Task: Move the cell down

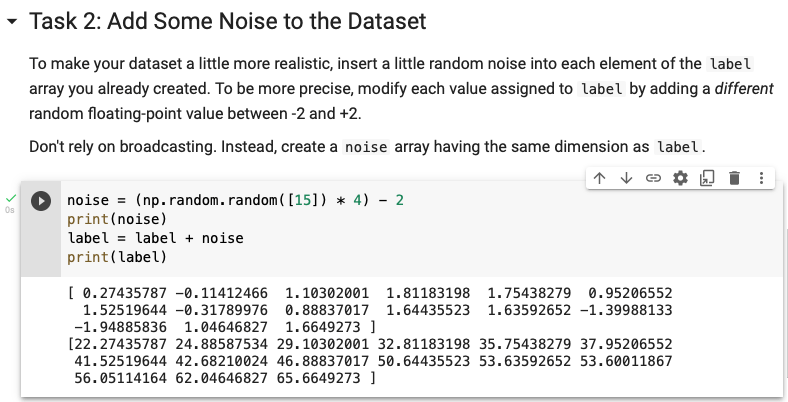Action: point(626,179)
